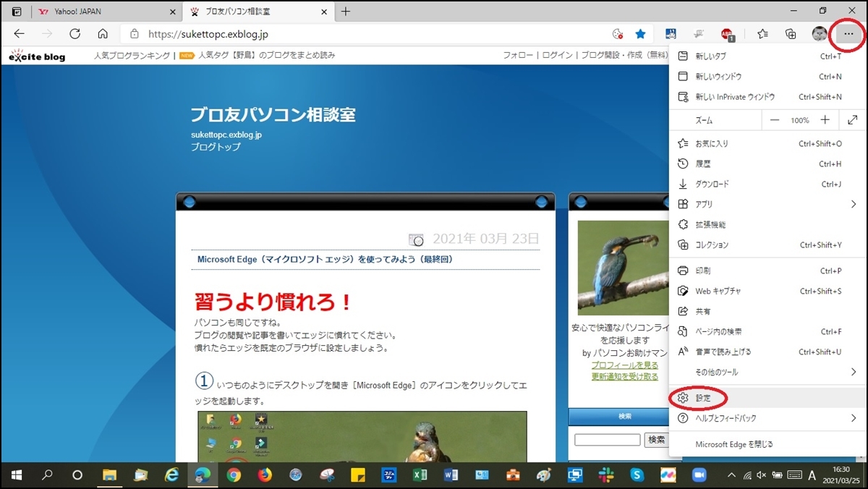The height and width of the screenshot is (489, 868).
Task: Click the profile avatar picture in toolbar
Action: tap(820, 34)
